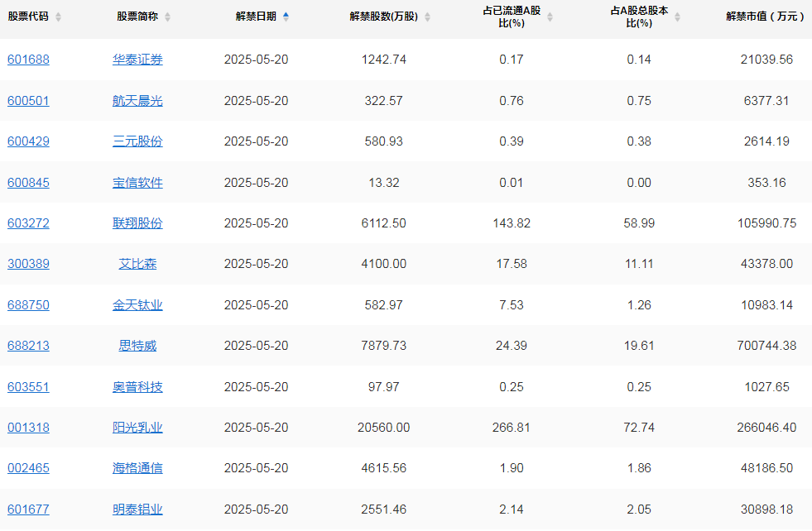This screenshot has width=812, height=531.
Task: Select circulating ratio 17.58
Action: click(x=512, y=264)
